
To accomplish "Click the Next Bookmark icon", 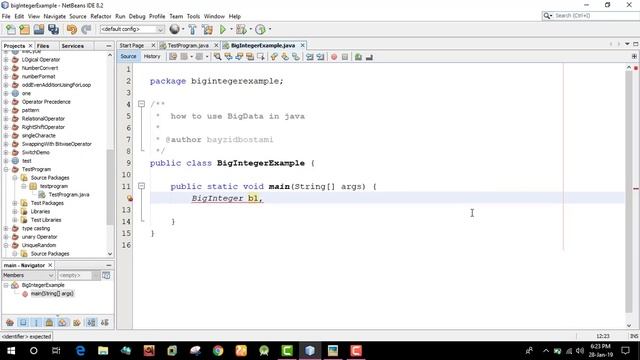I will point(285,57).
